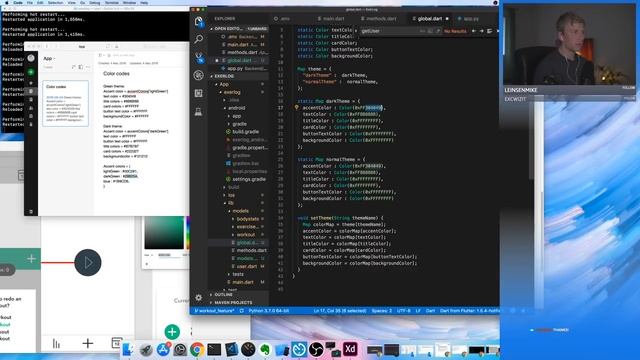This screenshot has height=360, width=640.
Task: Click the lightbulb code action on line 17
Action: [x=296, y=108]
